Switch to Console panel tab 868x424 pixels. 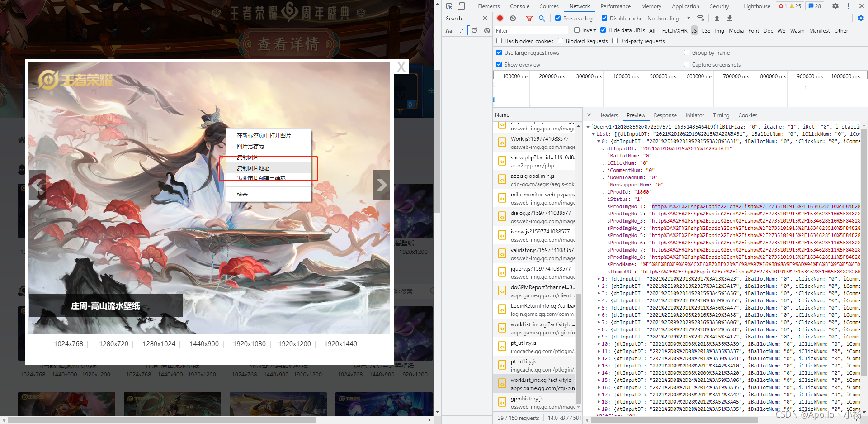click(x=519, y=6)
